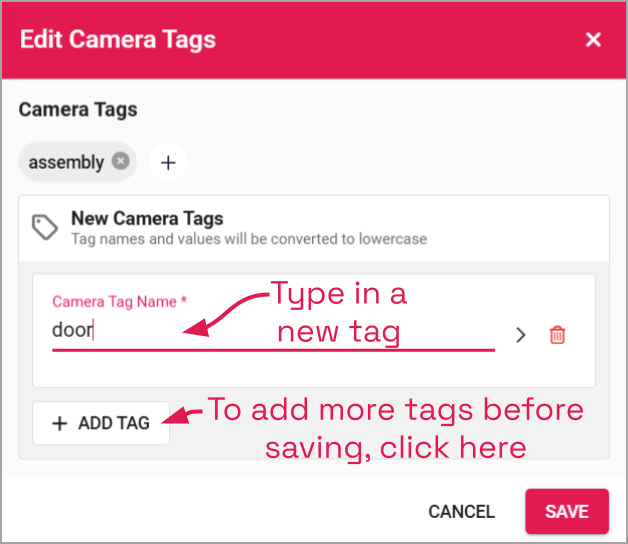Cancel editing camera tags
This screenshot has width=628, height=544.
(x=461, y=512)
